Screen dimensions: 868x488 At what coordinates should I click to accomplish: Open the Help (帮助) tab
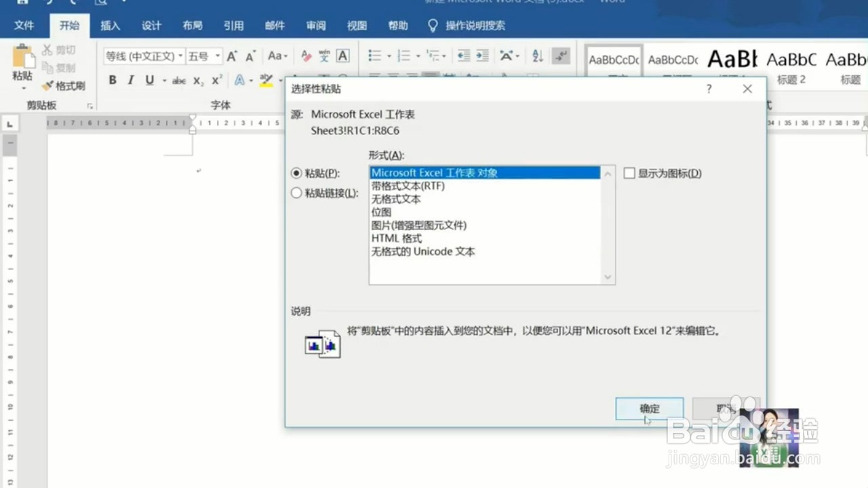point(398,25)
